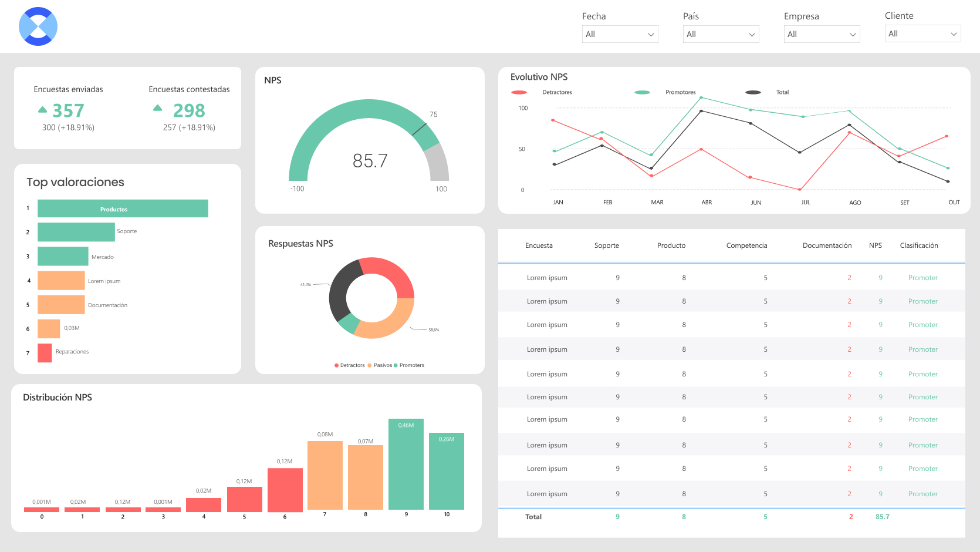
Task: Click the blue circular logo icon
Action: point(38,26)
